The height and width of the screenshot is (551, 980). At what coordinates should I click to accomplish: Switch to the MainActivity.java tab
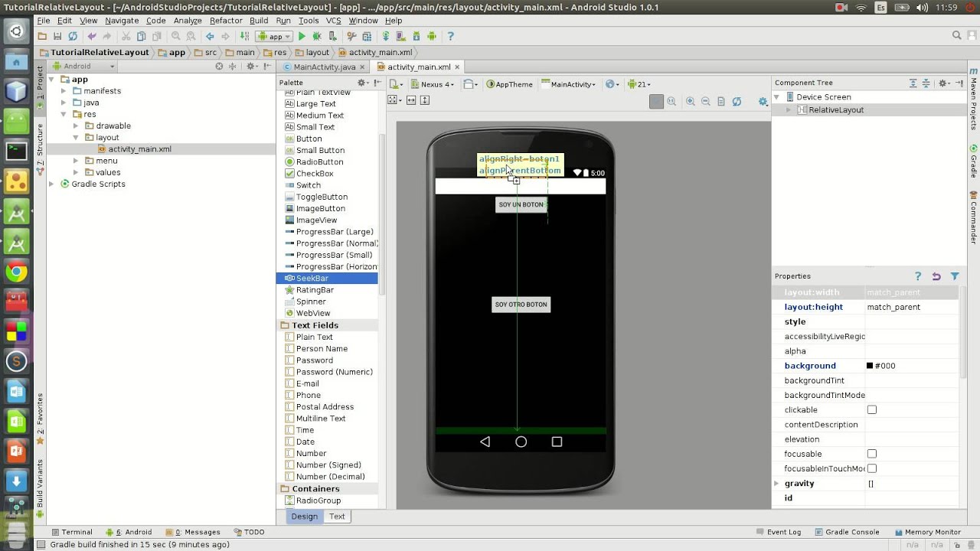click(324, 67)
